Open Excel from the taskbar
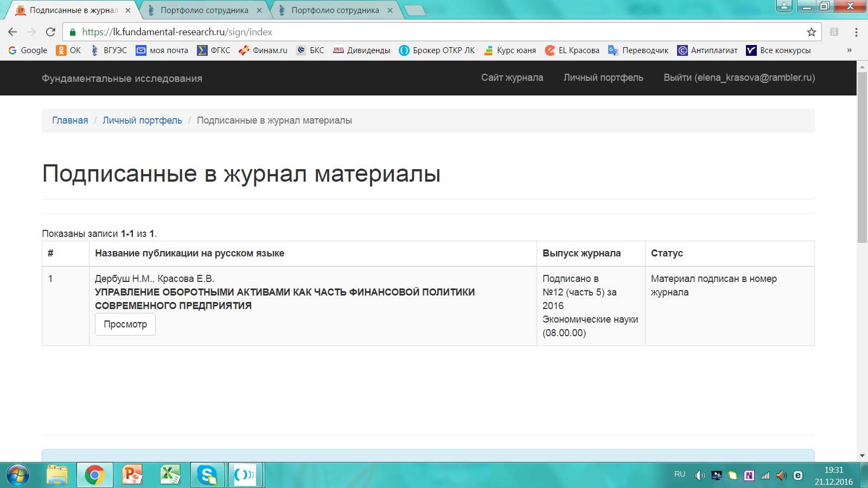868x488 pixels. click(x=170, y=476)
